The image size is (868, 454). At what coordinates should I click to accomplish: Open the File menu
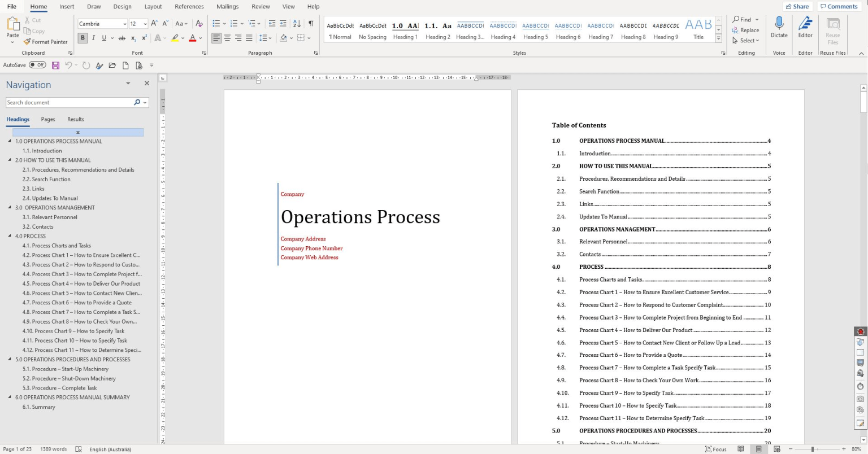click(11, 7)
